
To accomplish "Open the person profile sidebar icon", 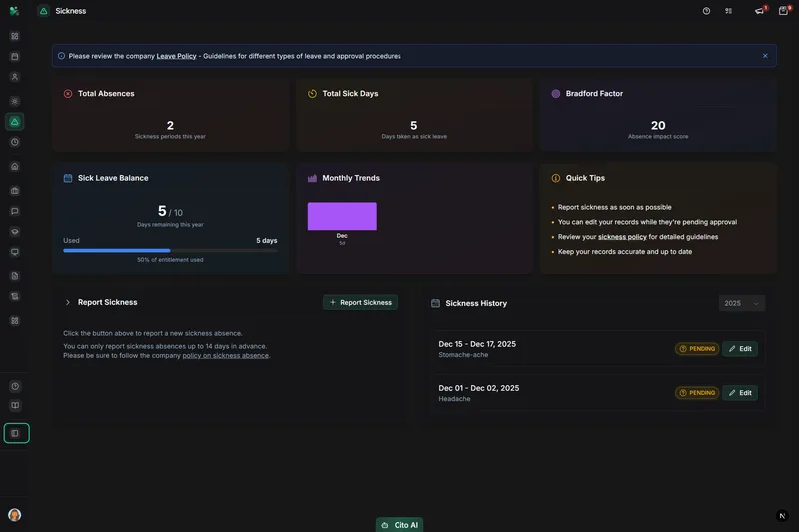I will pyautogui.click(x=15, y=77).
